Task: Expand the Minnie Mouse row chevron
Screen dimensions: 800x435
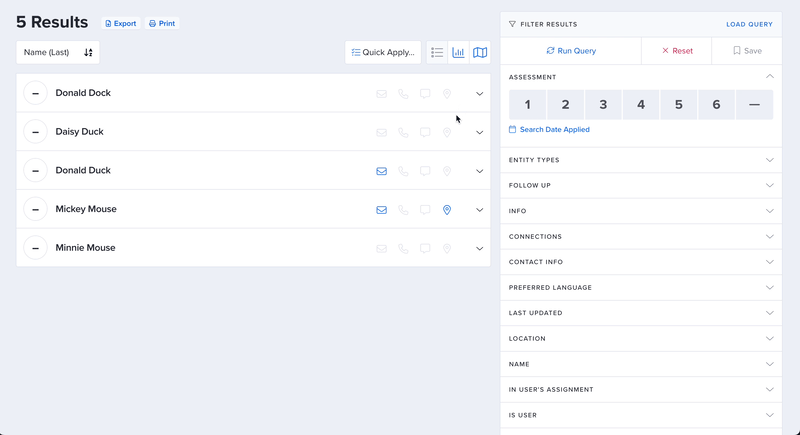Action: click(x=480, y=249)
